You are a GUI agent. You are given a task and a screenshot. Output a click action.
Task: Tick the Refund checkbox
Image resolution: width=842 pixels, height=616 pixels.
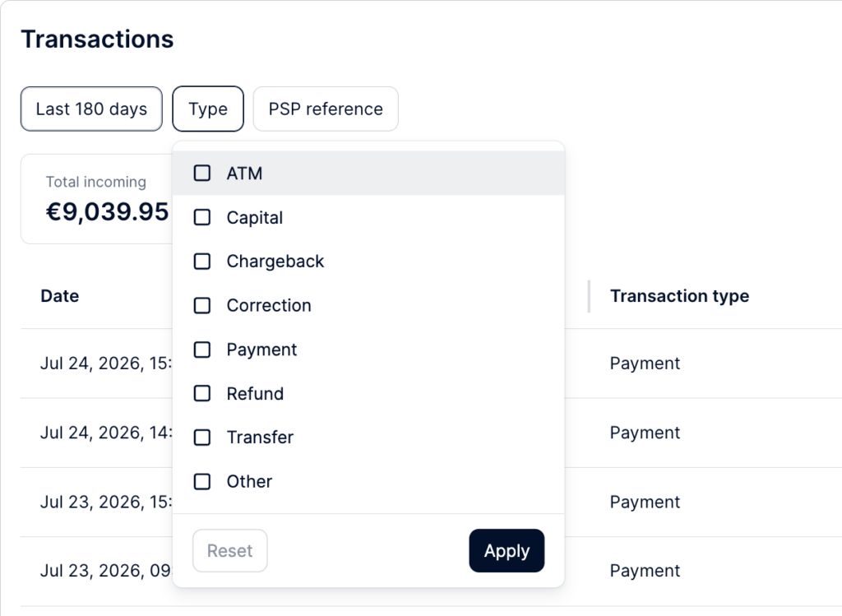pos(202,393)
